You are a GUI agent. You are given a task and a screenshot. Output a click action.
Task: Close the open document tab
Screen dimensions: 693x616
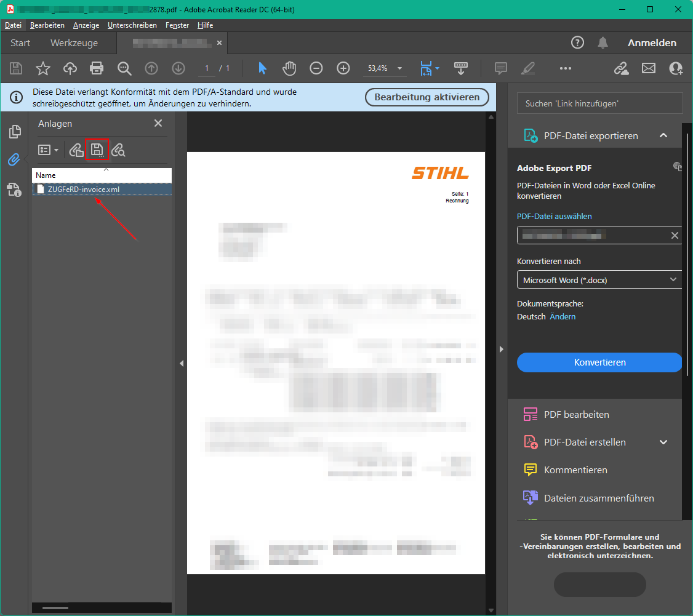click(219, 43)
